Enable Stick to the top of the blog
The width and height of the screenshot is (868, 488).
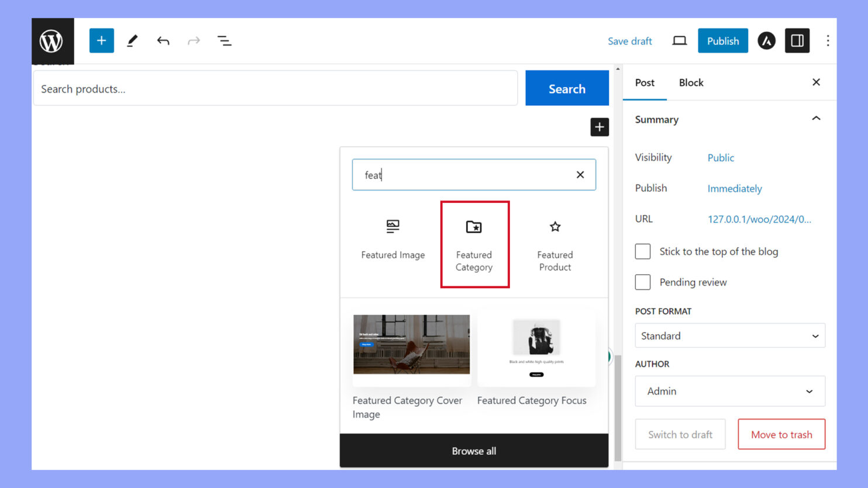click(x=643, y=251)
